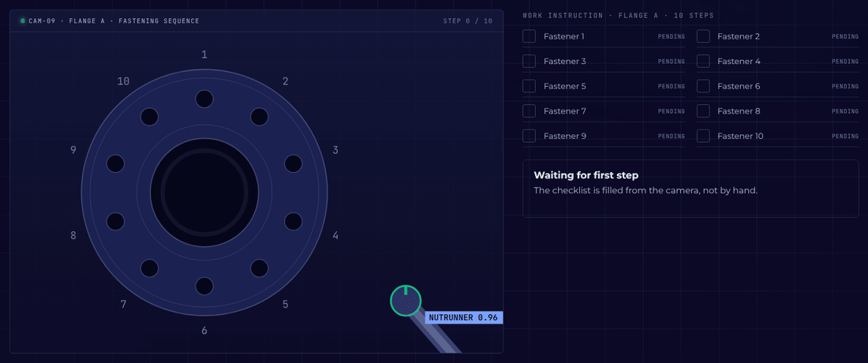Tick the Fastener 4 checkbox
Screen dimensions: 868x363
(x=703, y=62)
